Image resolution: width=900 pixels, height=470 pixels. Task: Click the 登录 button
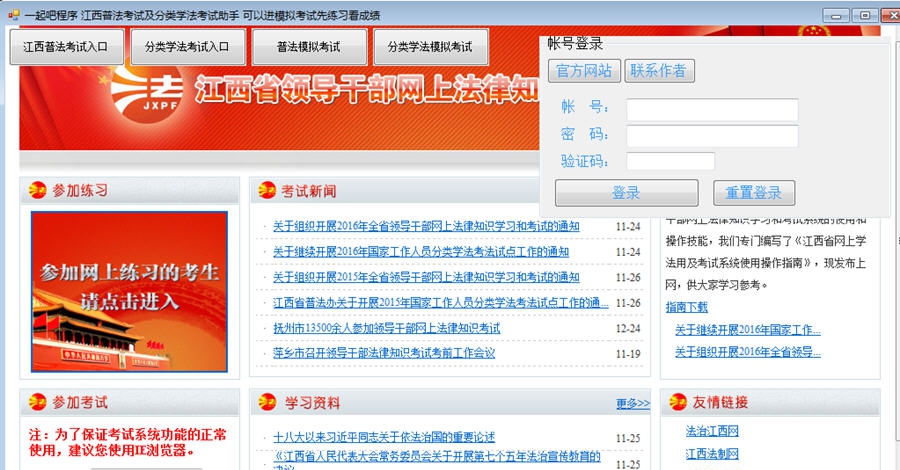point(626,193)
